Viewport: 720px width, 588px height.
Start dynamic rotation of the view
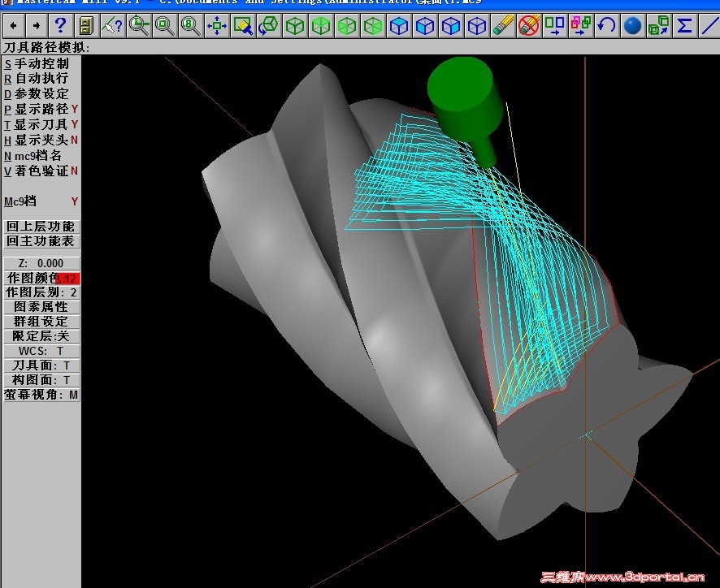pyautogui.click(x=269, y=26)
